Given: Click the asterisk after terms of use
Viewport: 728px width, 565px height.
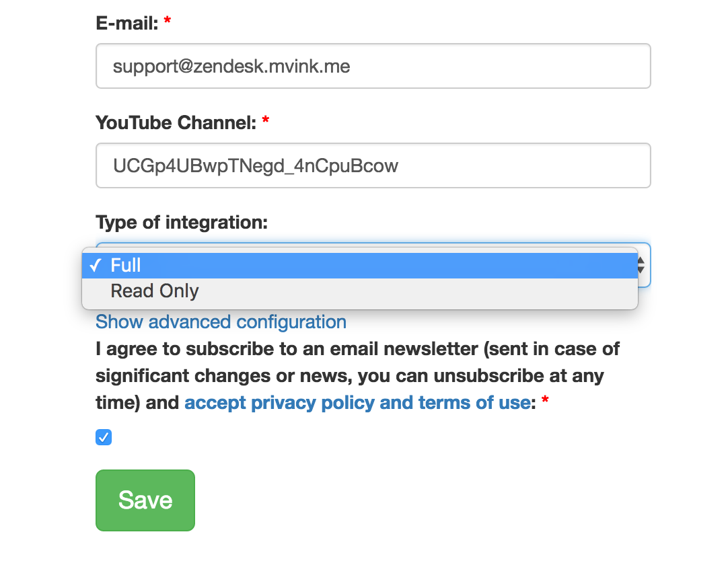Looking at the screenshot, I should pos(545,402).
